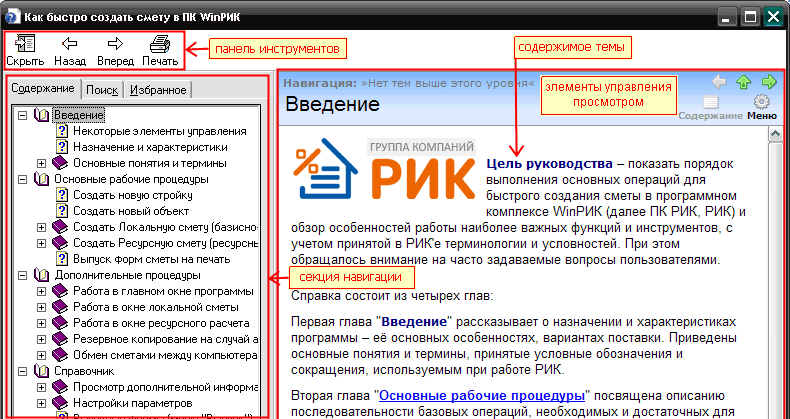Open the Основные рабочие процедуры hyperlink
Viewport: 790px width, 419px height.
pos(482,395)
